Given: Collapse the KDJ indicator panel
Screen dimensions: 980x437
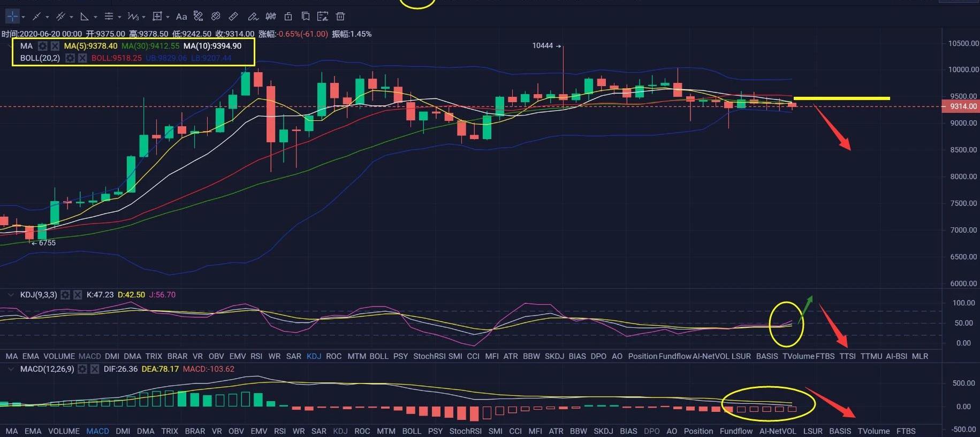Looking at the screenshot, I should point(10,295).
